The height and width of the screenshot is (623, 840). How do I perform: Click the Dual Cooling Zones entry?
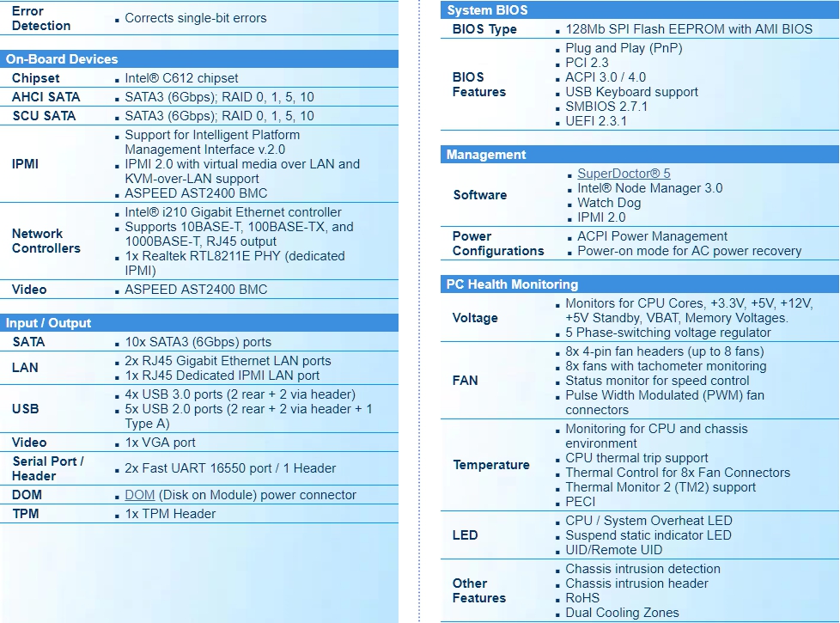[x=622, y=613]
